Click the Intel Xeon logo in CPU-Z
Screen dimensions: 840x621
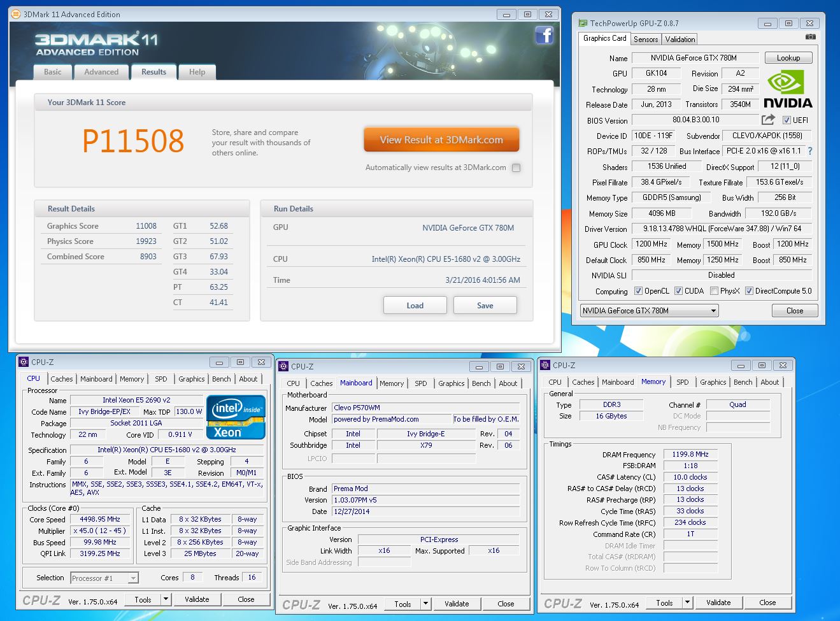pos(236,417)
